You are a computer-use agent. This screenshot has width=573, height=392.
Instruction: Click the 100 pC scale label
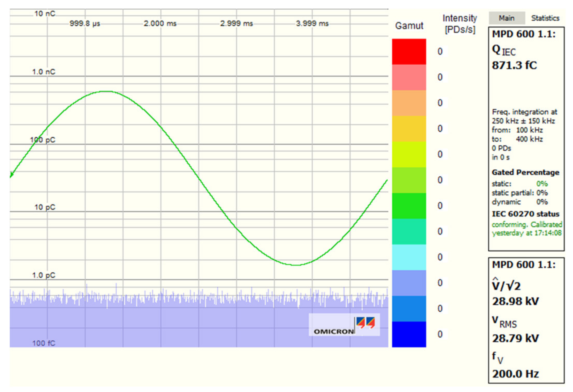43,140
